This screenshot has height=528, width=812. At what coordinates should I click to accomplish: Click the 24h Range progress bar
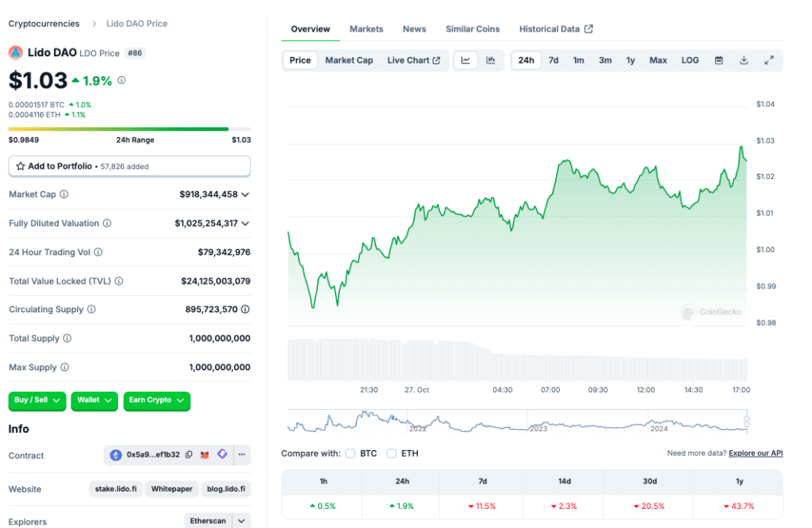pyautogui.click(x=129, y=129)
